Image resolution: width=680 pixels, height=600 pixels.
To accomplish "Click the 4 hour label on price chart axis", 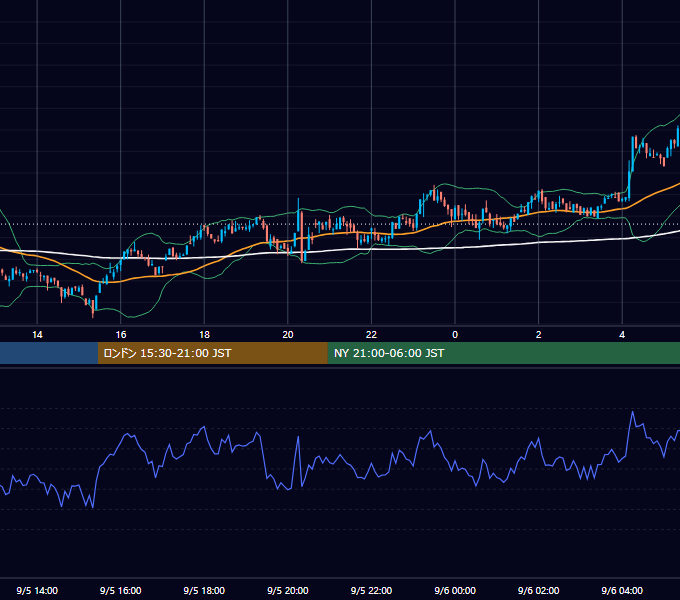I will coord(622,335).
